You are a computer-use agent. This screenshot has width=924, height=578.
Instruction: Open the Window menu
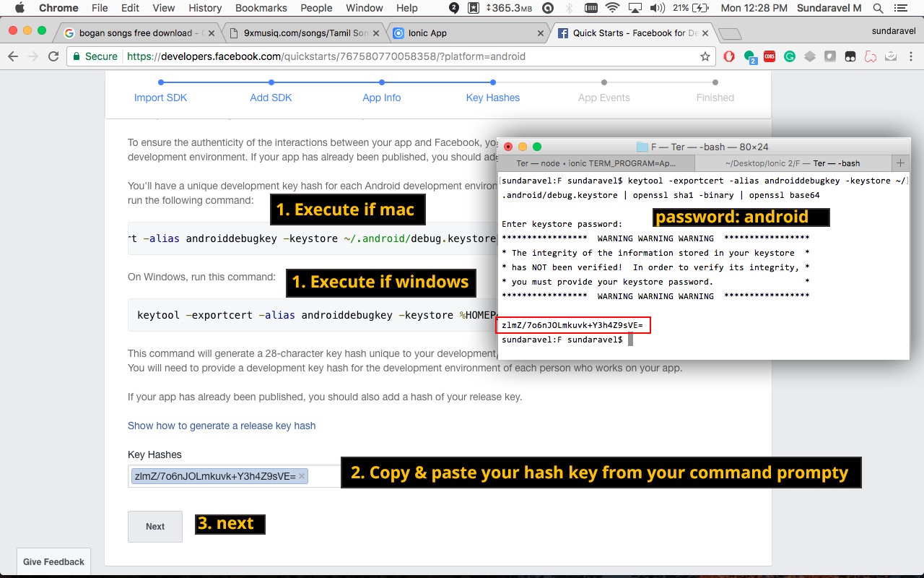(x=365, y=8)
